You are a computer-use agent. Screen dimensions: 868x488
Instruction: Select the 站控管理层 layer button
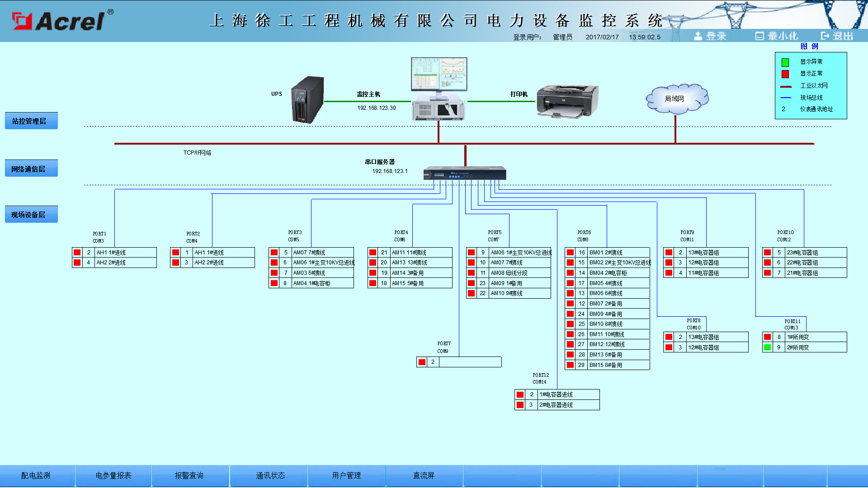click(31, 121)
